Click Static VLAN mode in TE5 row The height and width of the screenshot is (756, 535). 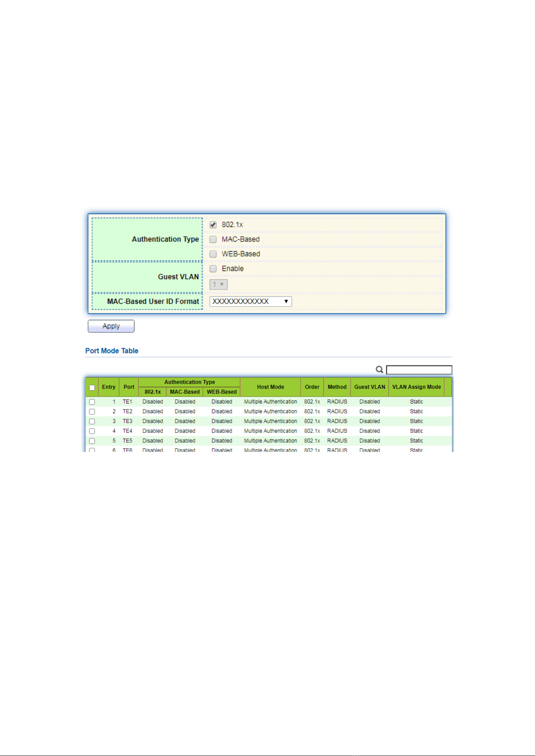[416, 441]
